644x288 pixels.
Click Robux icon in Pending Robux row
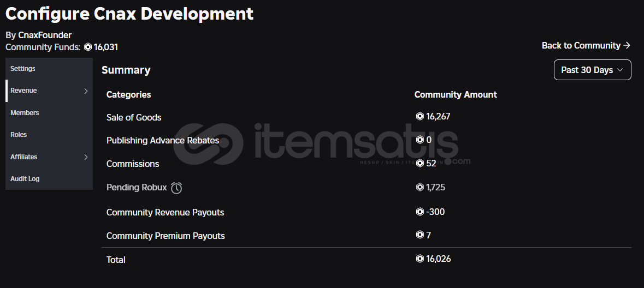click(x=420, y=188)
